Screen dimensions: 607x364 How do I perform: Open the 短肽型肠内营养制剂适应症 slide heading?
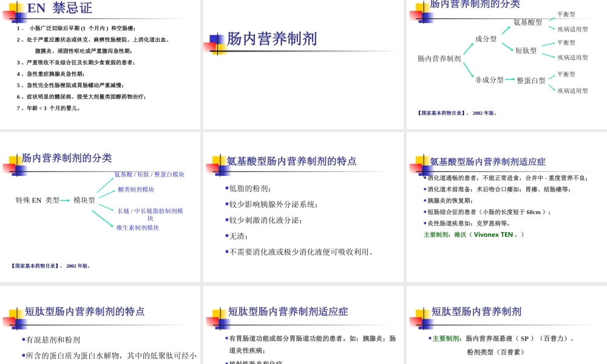coord(288,311)
